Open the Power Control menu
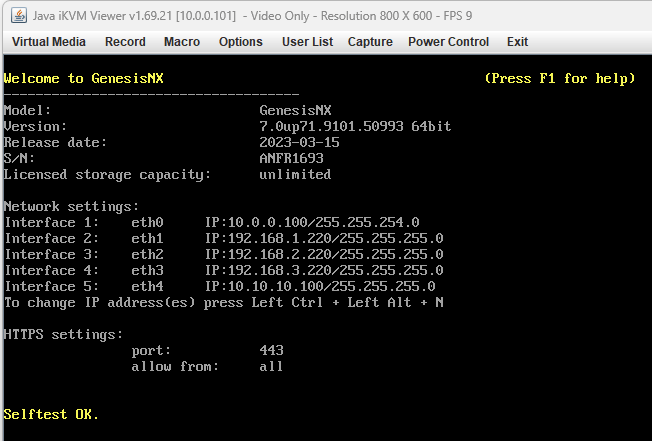The width and height of the screenshot is (652, 441). coord(448,42)
